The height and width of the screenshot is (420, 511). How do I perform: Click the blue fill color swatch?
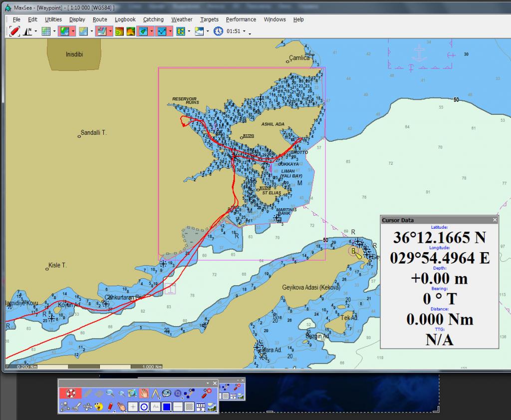pyautogui.click(x=167, y=407)
